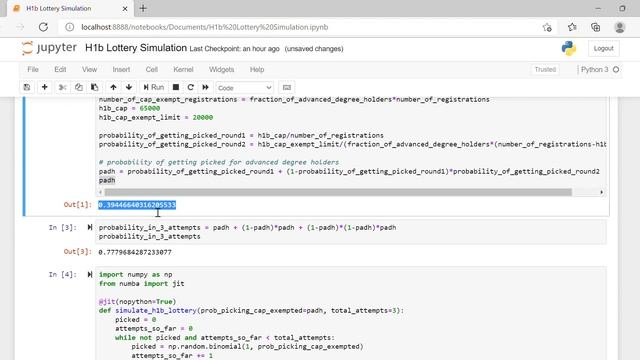This screenshot has height=360, width=640.
Task: Click the Python logo icon
Action: 569,48
